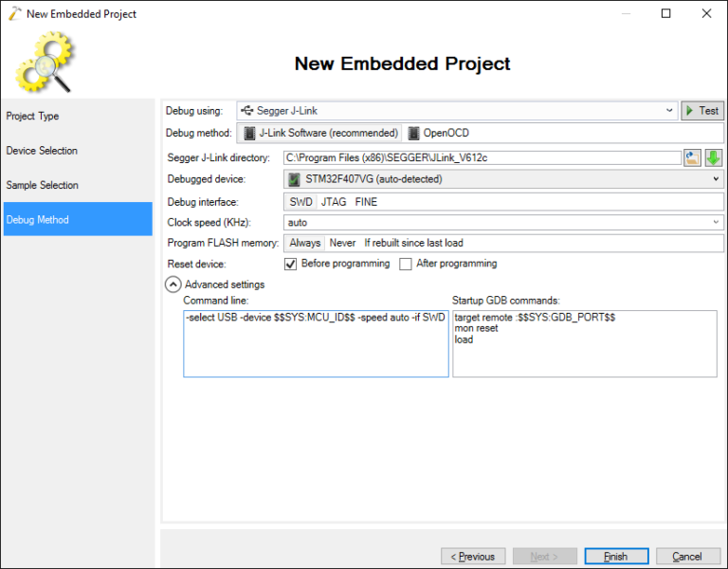The image size is (728, 569).
Task: Click the Finish button
Action: 616,557
